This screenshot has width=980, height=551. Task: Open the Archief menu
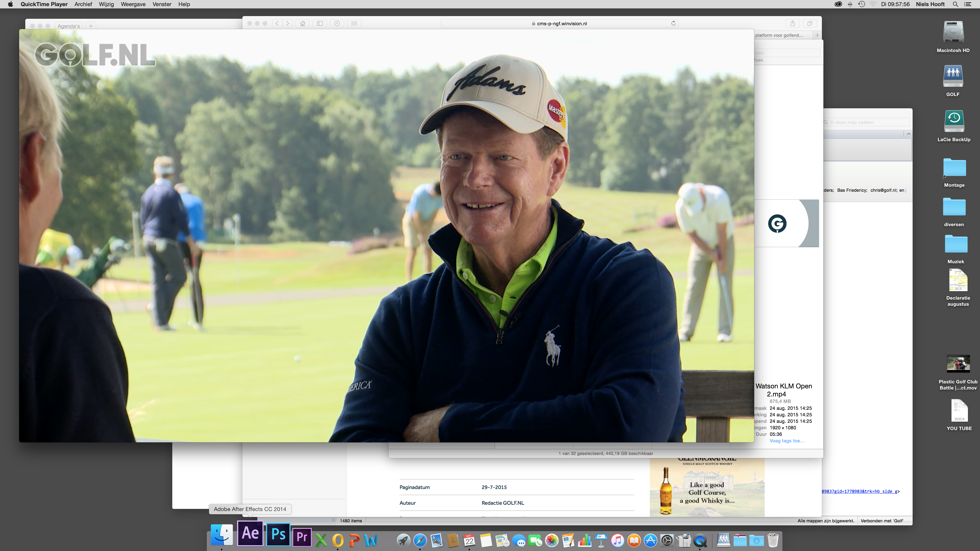pyautogui.click(x=83, y=4)
